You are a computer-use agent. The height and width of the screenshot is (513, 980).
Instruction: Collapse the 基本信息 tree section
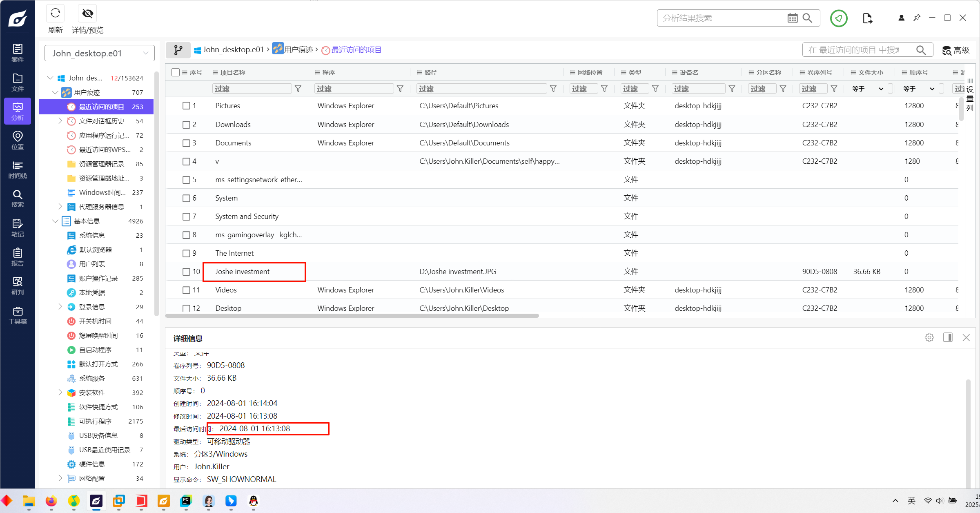[x=55, y=221]
